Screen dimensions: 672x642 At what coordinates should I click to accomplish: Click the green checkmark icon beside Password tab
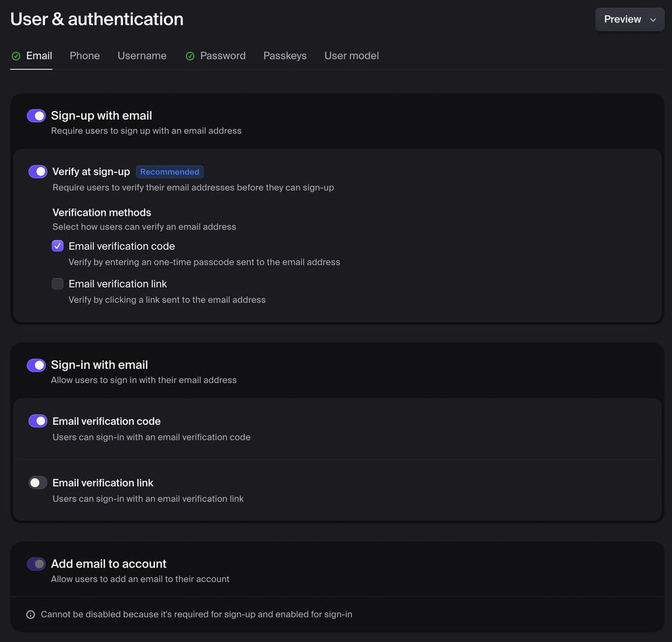[x=190, y=56]
